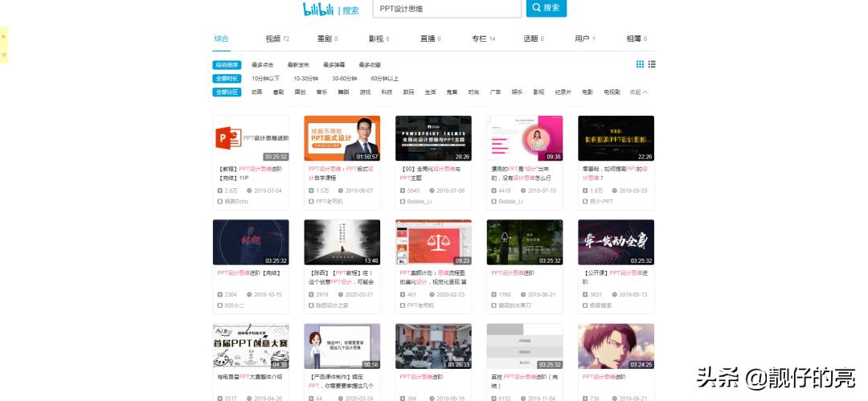Open the 直播 tab

pos(430,39)
